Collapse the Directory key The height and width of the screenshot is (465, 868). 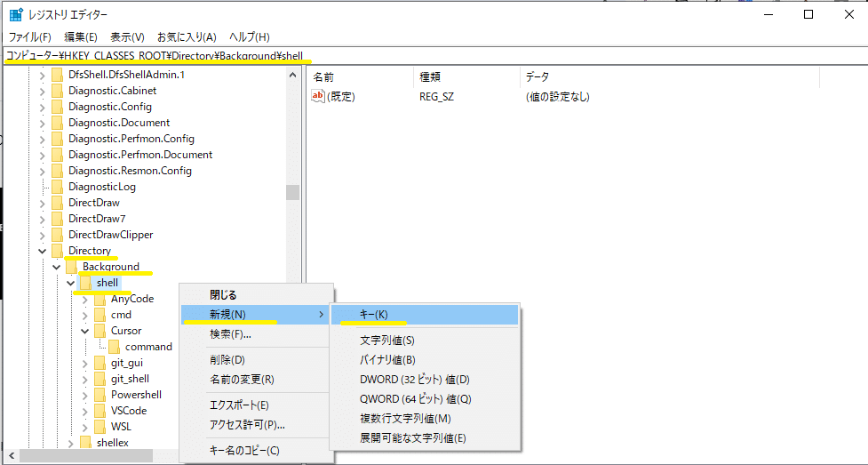pos(42,251)
